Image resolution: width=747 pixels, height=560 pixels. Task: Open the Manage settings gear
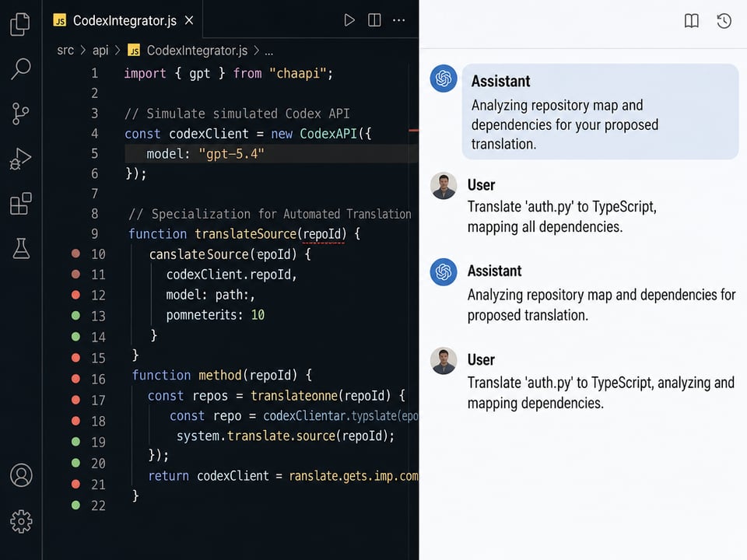point(22,521)
